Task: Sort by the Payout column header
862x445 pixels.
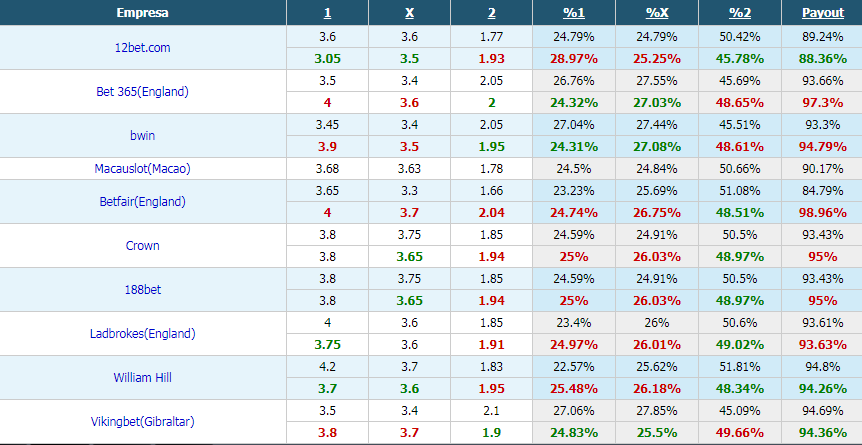Action: tap(822, 13)
